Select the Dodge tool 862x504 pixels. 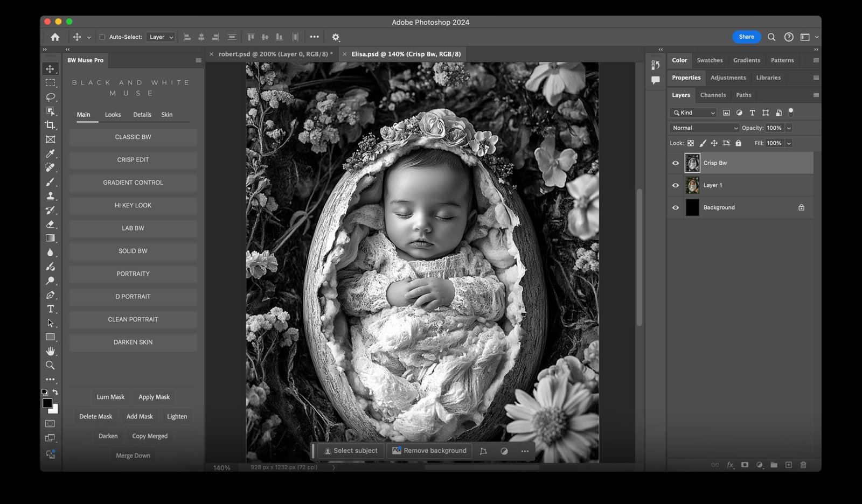[x=50, y=281]
